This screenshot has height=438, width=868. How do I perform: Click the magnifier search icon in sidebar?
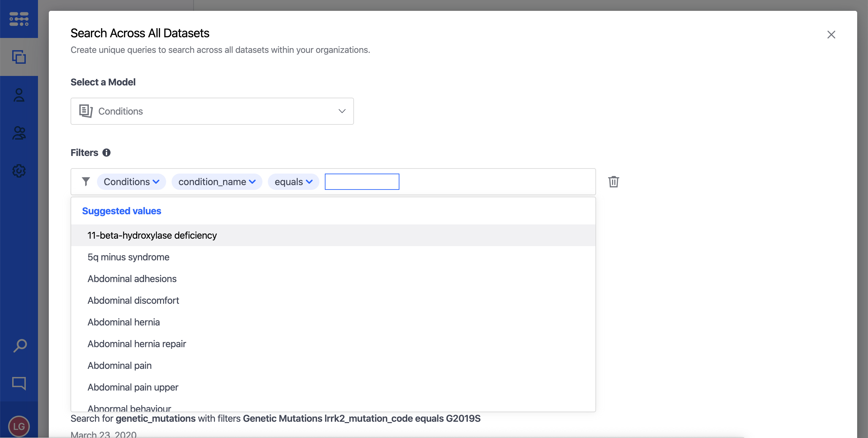pyautogui.click(x=20, y=346)
